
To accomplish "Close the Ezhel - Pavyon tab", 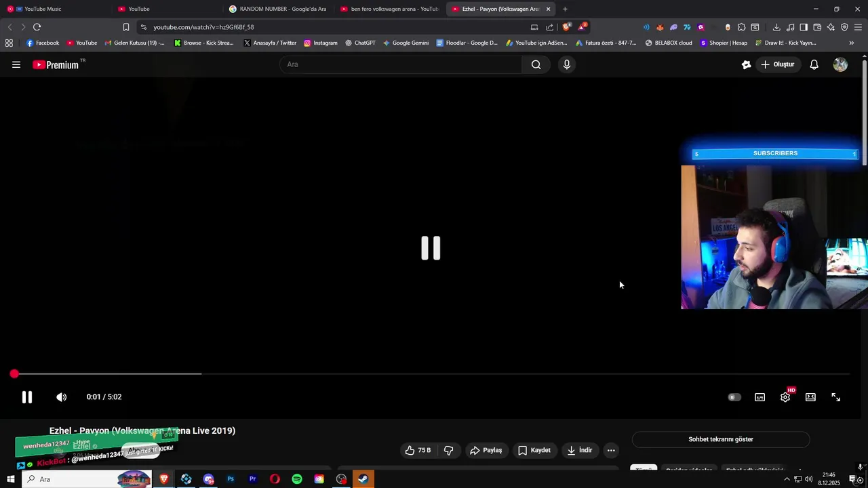I will tap(548, 9).
